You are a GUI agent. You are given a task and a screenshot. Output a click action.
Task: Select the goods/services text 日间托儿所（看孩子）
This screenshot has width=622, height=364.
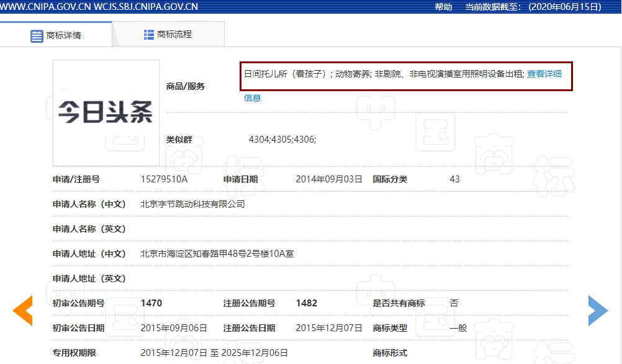(285, 74)
